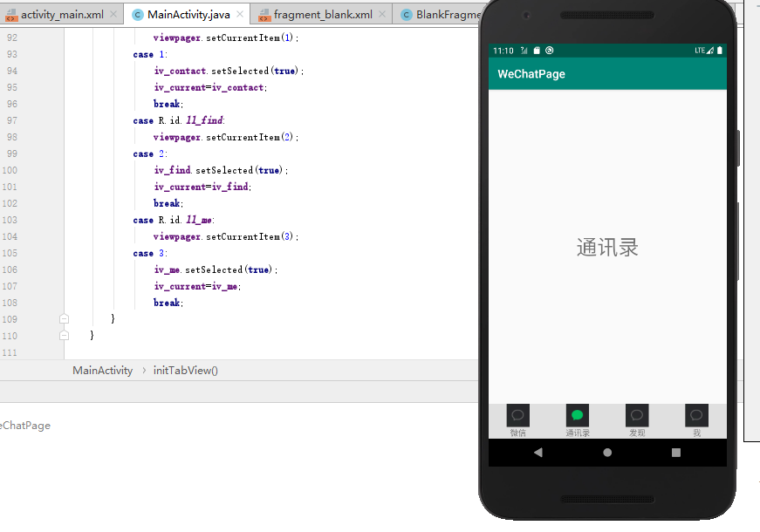Click the class icon on BlankFragment tab
The height and width of the screenshot is (532, 760).
(407, 15)
